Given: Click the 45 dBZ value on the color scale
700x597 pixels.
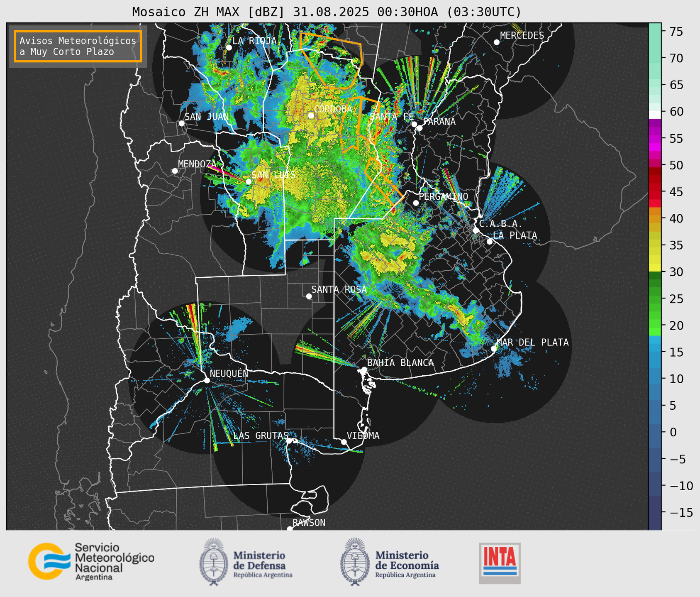Looking at the screenshot, I should (x=676, y=192).
